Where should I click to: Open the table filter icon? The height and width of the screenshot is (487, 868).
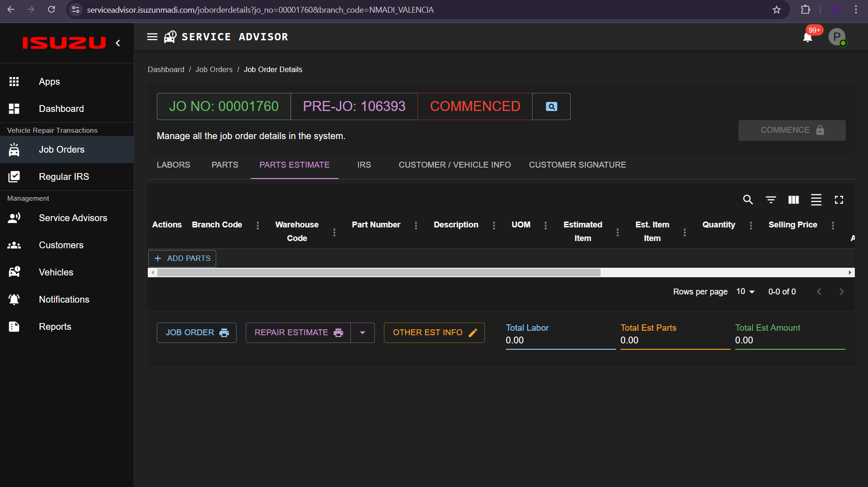[771, 200]
